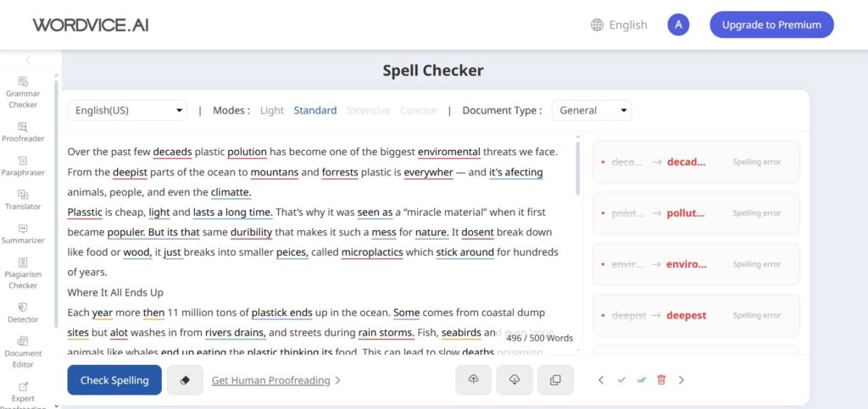Viewport: 868px width, 409px height.
Task: Collapse the left sidebar with chevron
Action: tap(28, 59)
